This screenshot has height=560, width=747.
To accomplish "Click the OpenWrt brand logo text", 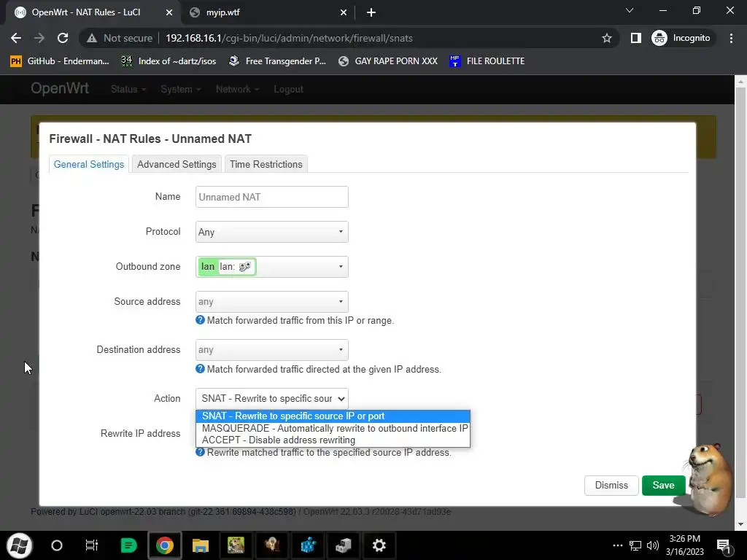I will pos(60,88).
